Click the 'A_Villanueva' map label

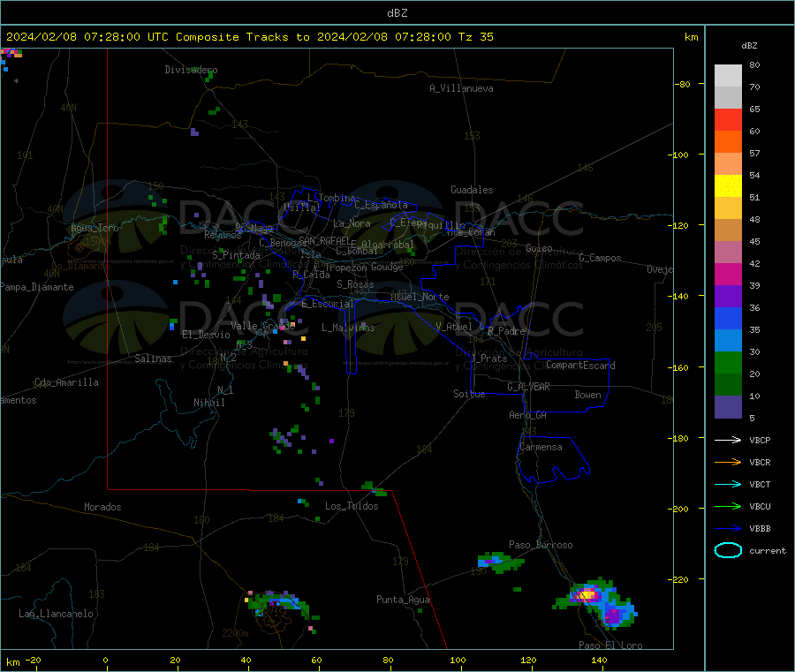461,88
